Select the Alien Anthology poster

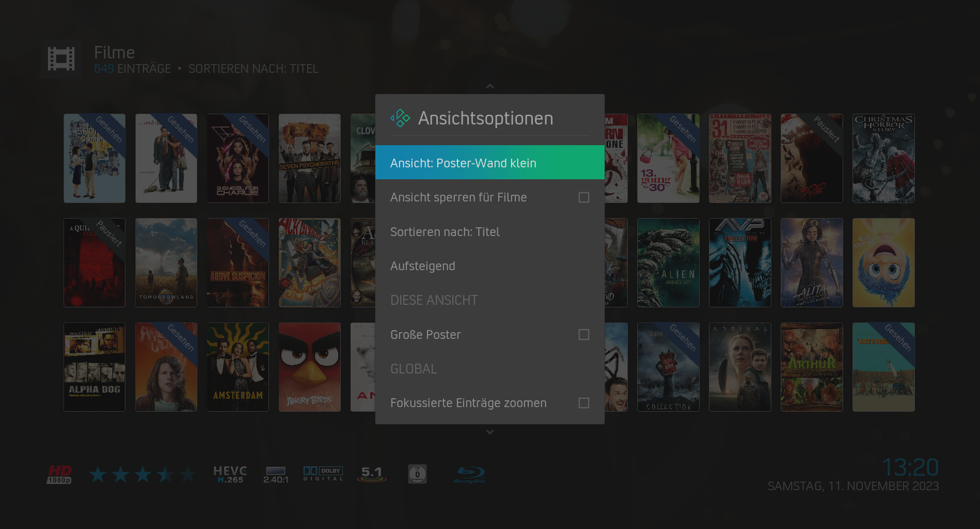668,262
